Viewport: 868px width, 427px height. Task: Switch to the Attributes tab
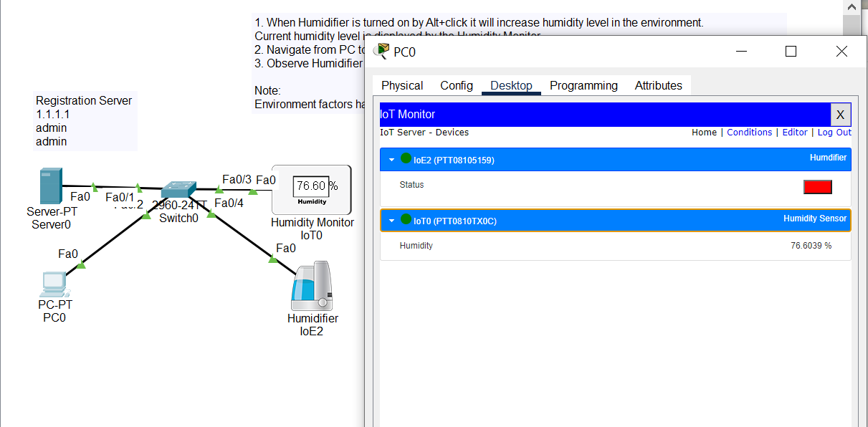[658, 85]
